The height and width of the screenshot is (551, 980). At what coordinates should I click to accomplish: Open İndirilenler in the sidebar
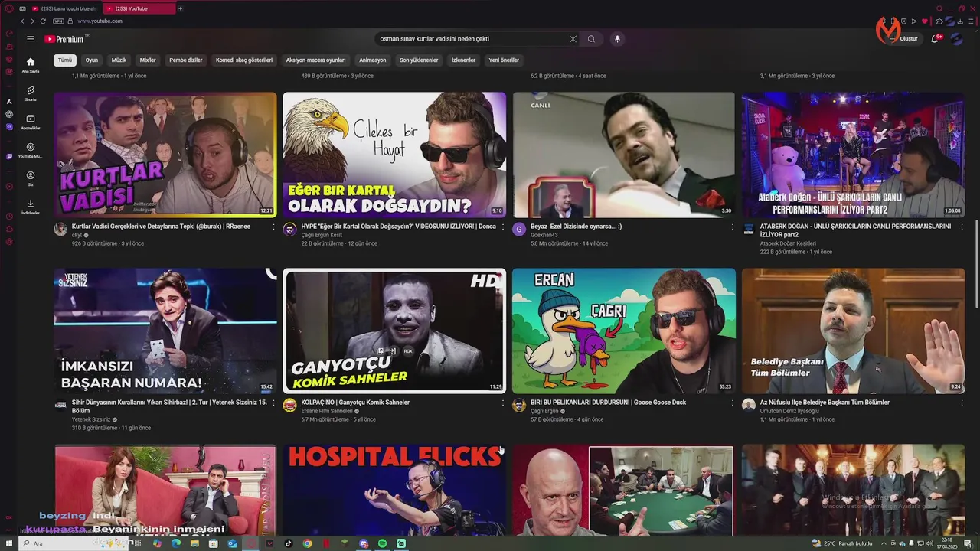(31, 207)
